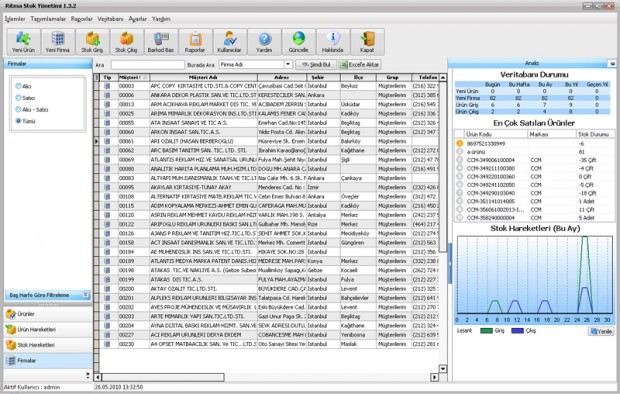620x394 pixels.
Task: Open the Firma Adı search-field dropdown
Action: tap(288, 64)
